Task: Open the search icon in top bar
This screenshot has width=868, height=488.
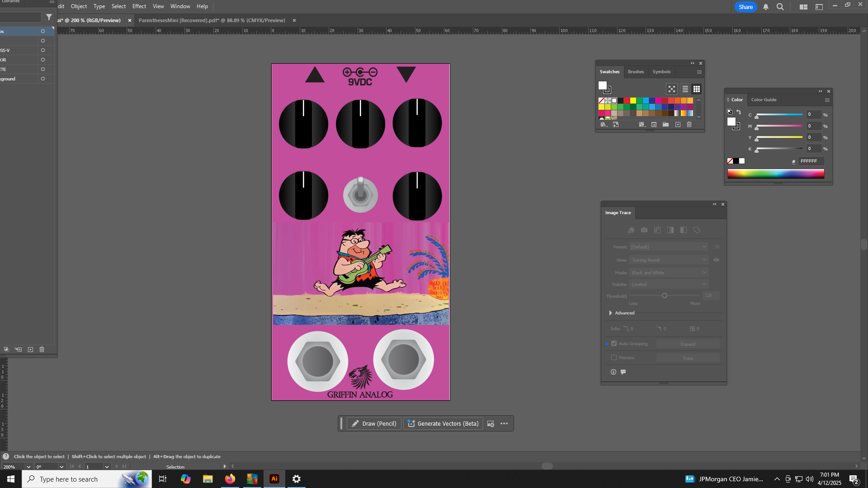Action: 780,7
